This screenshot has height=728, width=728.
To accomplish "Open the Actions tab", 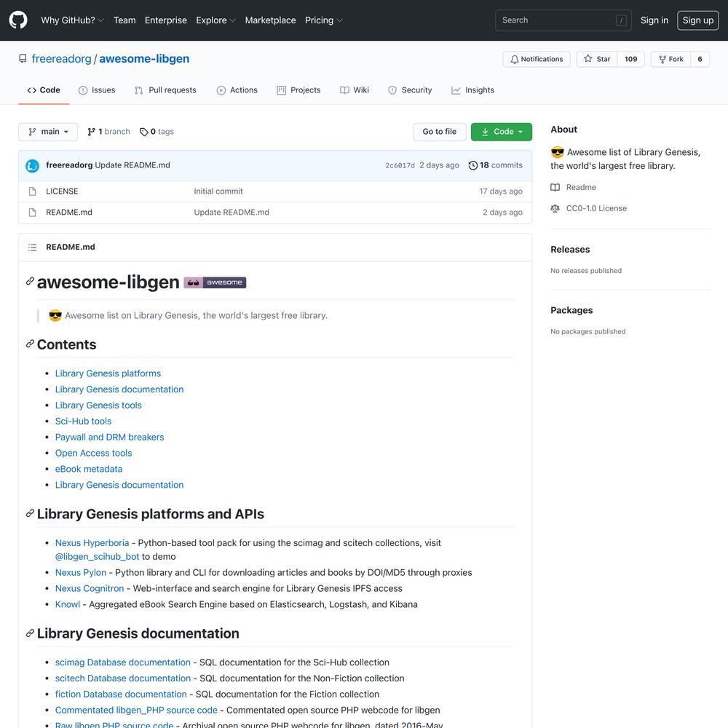I will [x=237, y=90].
